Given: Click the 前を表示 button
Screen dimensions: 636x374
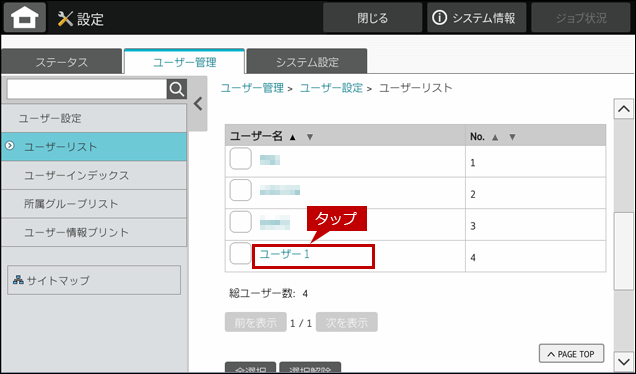Looking at the screenshot, I should [x=256, y=322].
